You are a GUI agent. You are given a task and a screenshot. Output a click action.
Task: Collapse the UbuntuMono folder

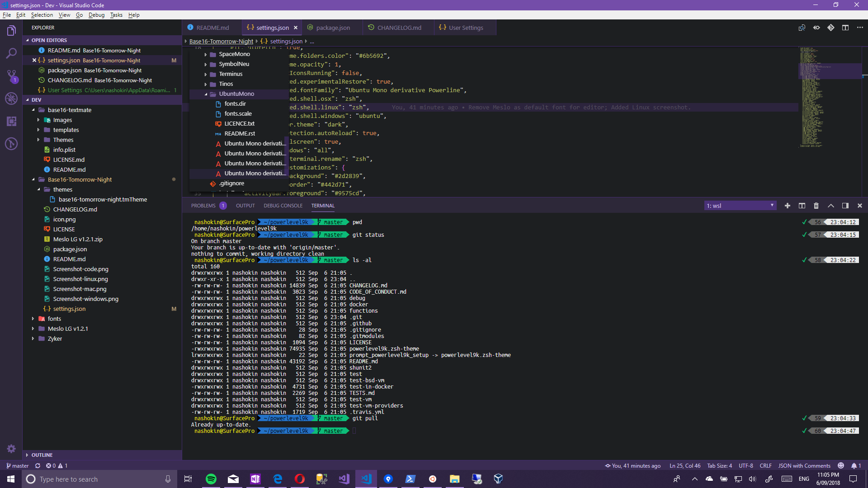pyautogui.click(x=236, y=94)
